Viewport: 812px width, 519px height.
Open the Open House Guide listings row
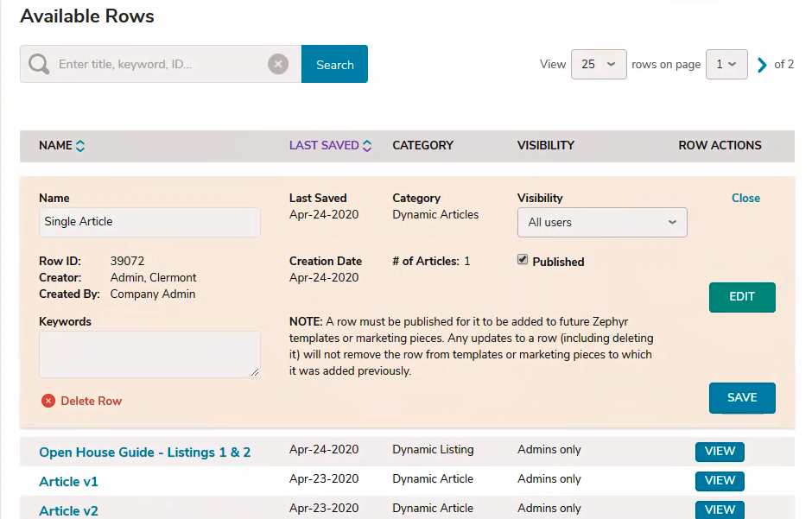(x=144, y=453)
